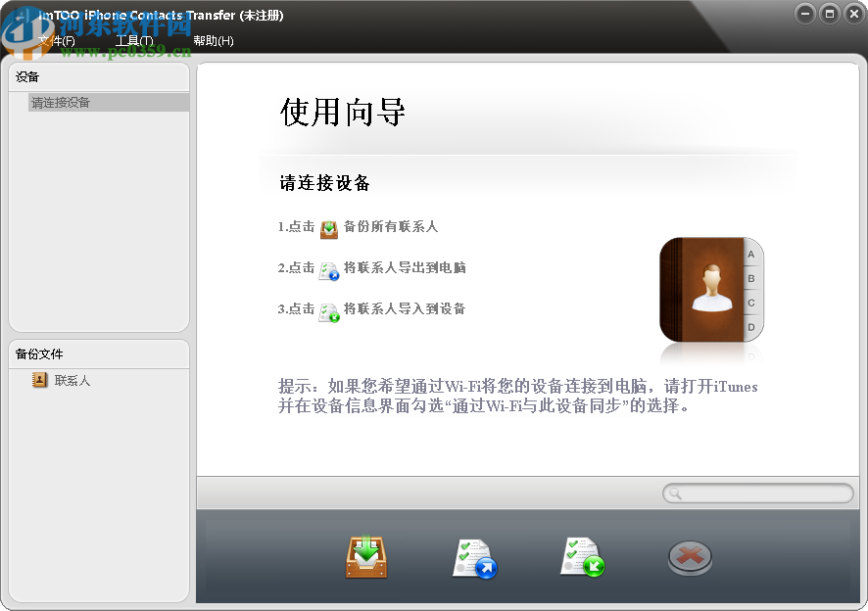Select 请连接设备 in the 设备 panel

coord(59,102)
